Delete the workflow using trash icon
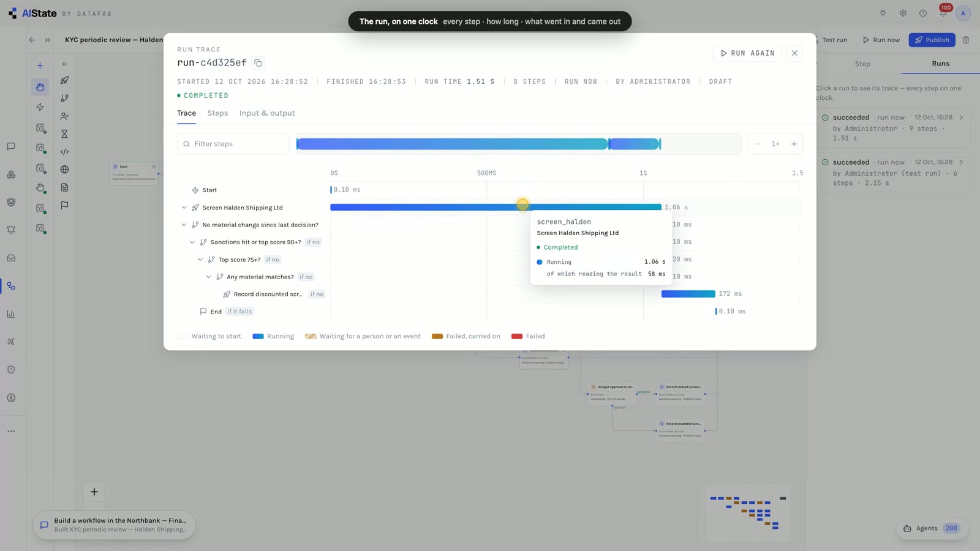 coord(966,40)
